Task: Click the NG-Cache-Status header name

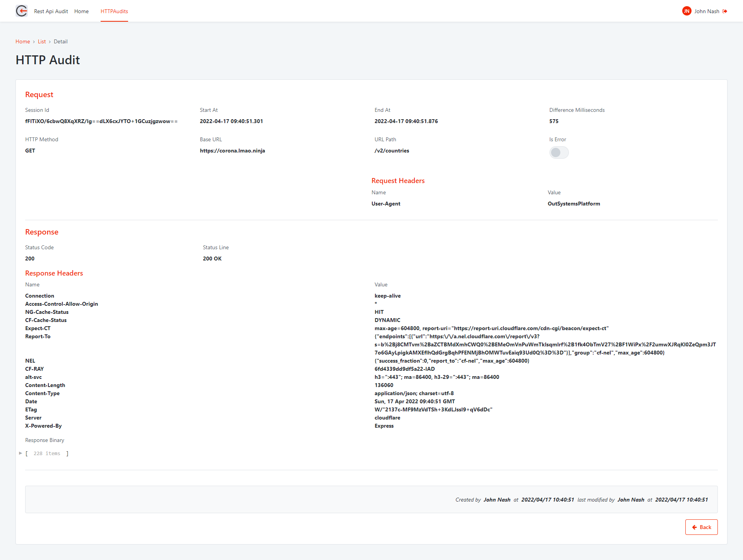Action: [x=47, y=312]
